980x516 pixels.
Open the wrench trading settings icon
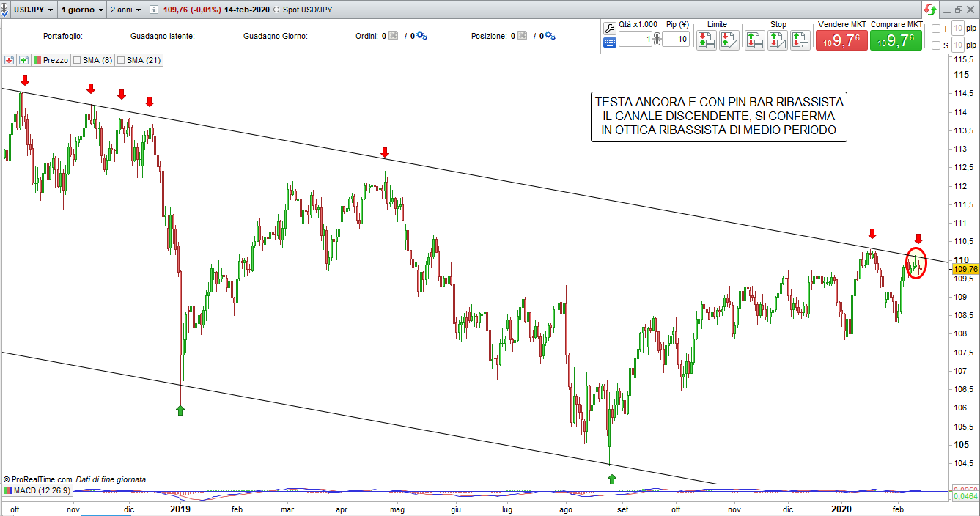tap(609, 28)
